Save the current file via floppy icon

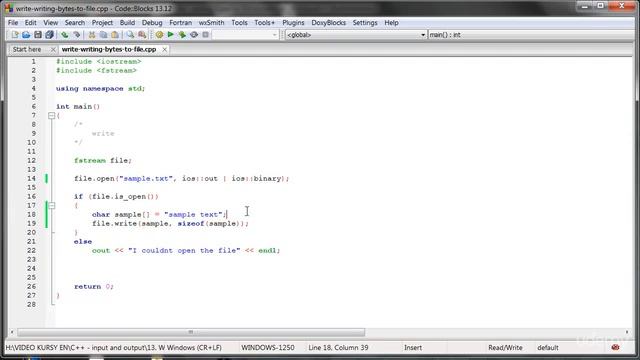pos(38,35)
